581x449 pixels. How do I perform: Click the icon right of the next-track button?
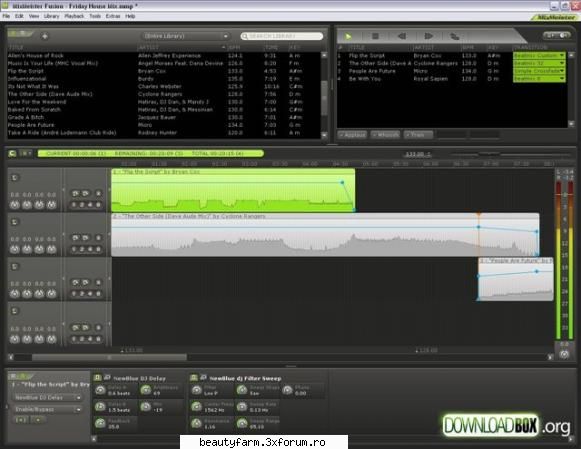(x=454, y=36)
